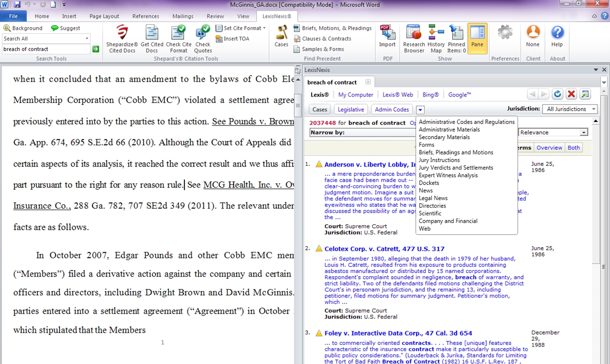610x364 pixels.
Task: Open Samples & Forms
Action: [319, 49]
